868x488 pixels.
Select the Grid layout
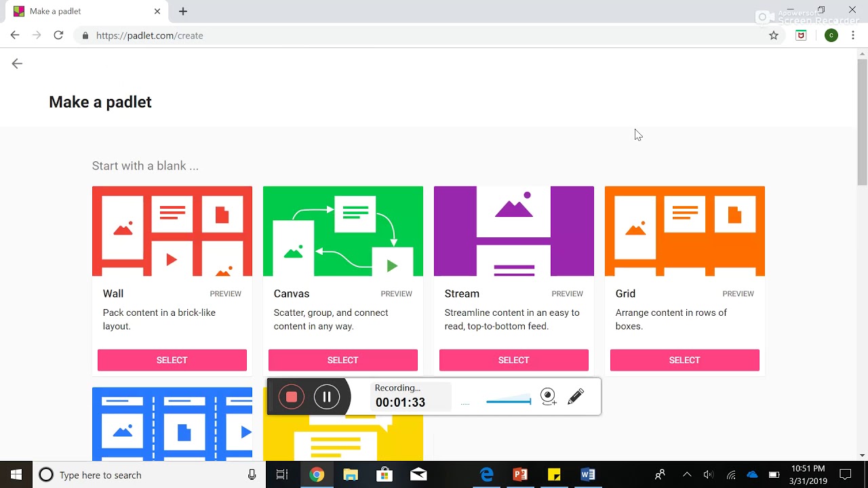pos(685,360)
